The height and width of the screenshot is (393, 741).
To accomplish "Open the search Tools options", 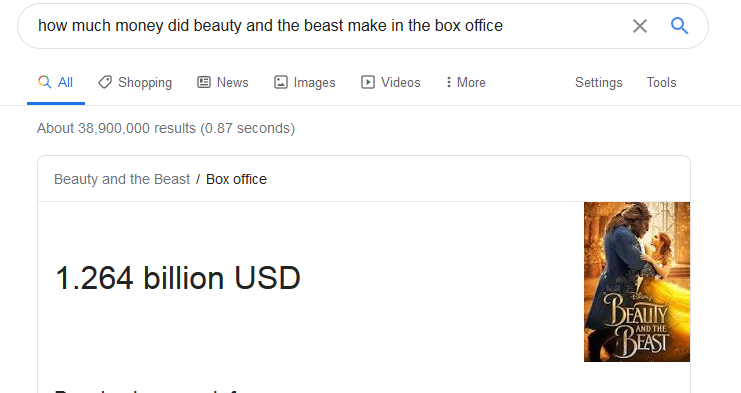I will [x=661, y=82].
